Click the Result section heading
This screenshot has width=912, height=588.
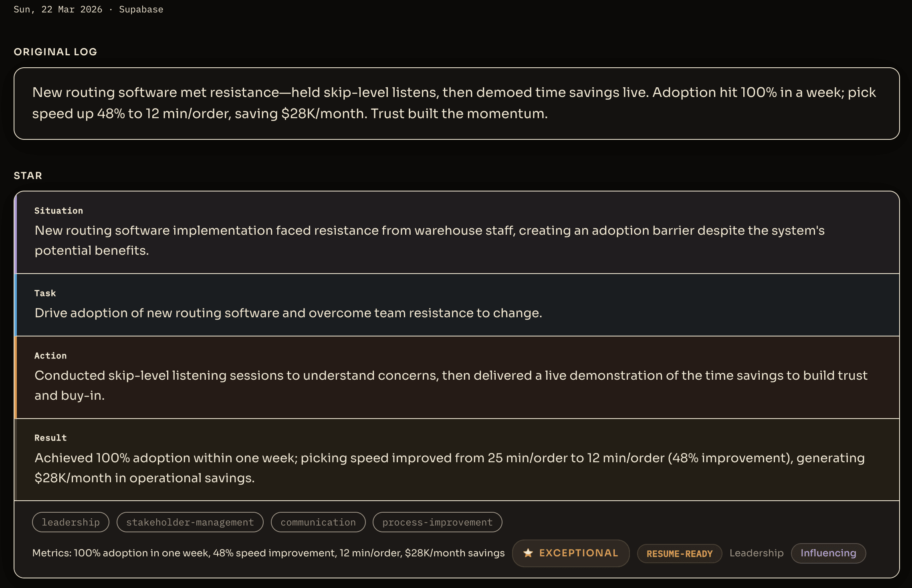pos(50,438)
